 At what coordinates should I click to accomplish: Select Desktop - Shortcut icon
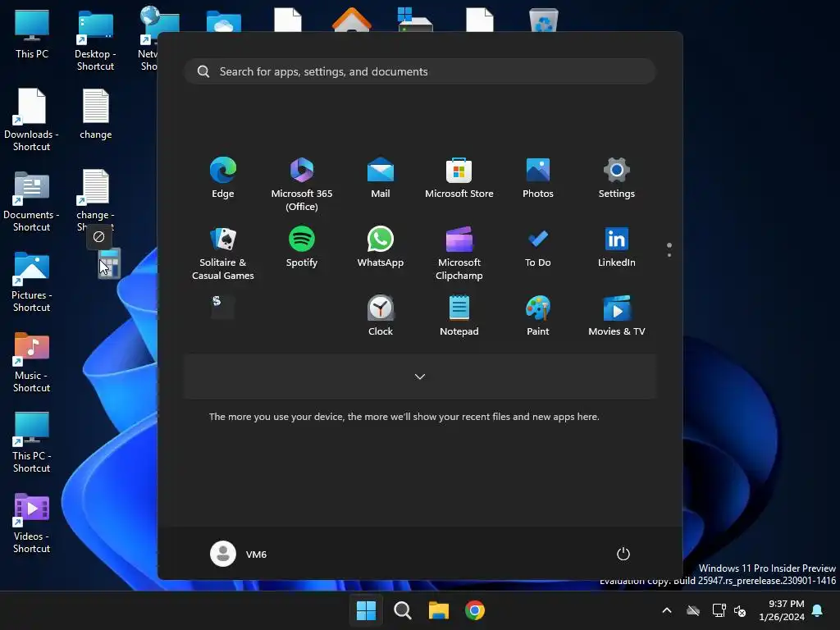tap(95, 40)
